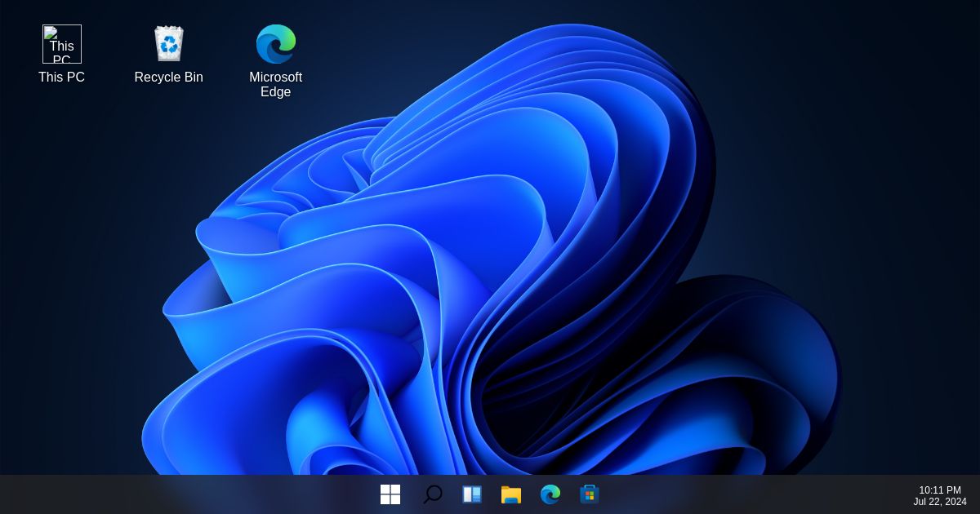Launch Microsoft Edge from the taskbar
Viewport: 980px width, 514px height.
(x=550, y=494)
